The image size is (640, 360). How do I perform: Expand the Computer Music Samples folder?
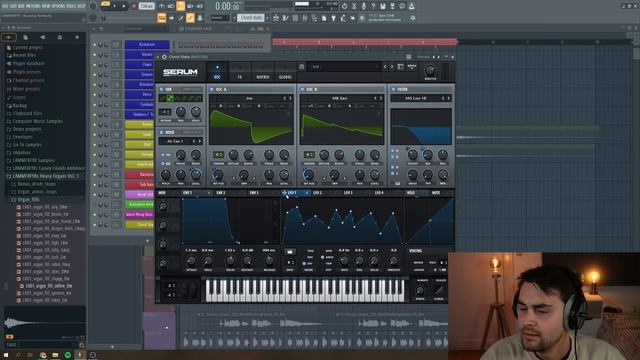pos(34,121)
